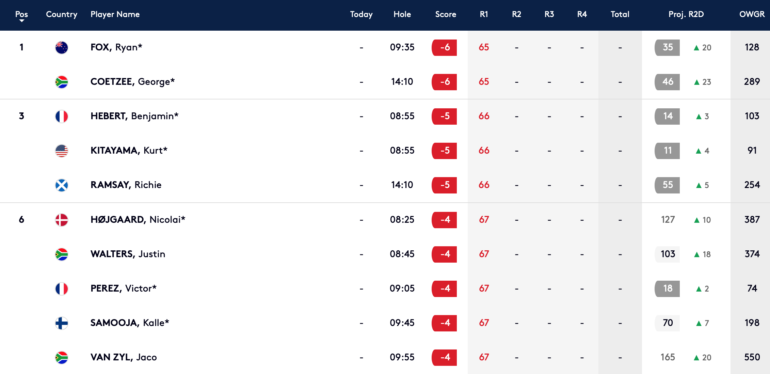
Task: Sort table by OWGR column header
Action: (x=751, y=15)
